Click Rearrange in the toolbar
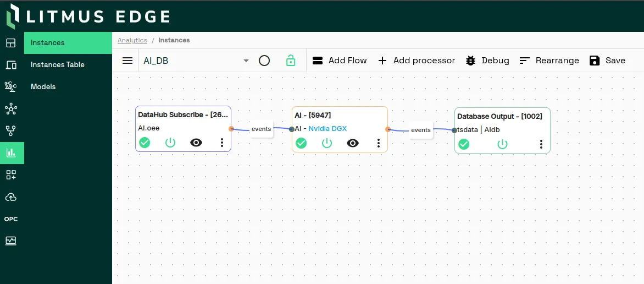Screen dimensions: 644x284 click(x=549, y=61)
